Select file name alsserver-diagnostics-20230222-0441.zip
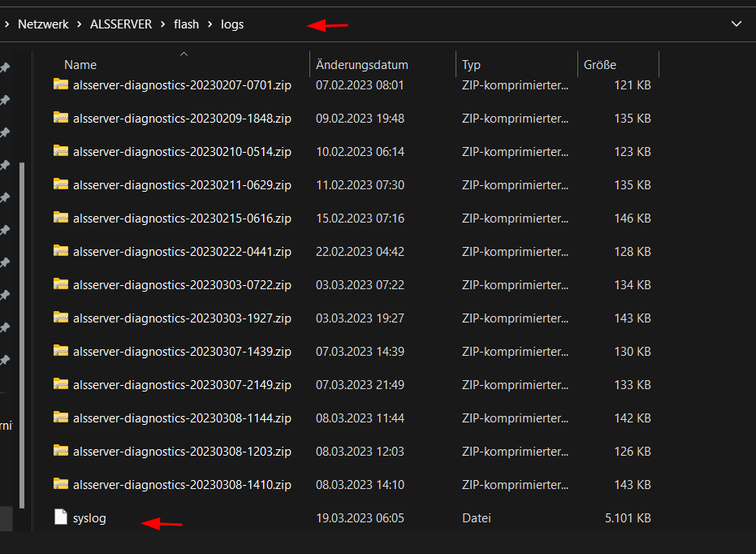This screenshot has width=756, height=554. 182,252
